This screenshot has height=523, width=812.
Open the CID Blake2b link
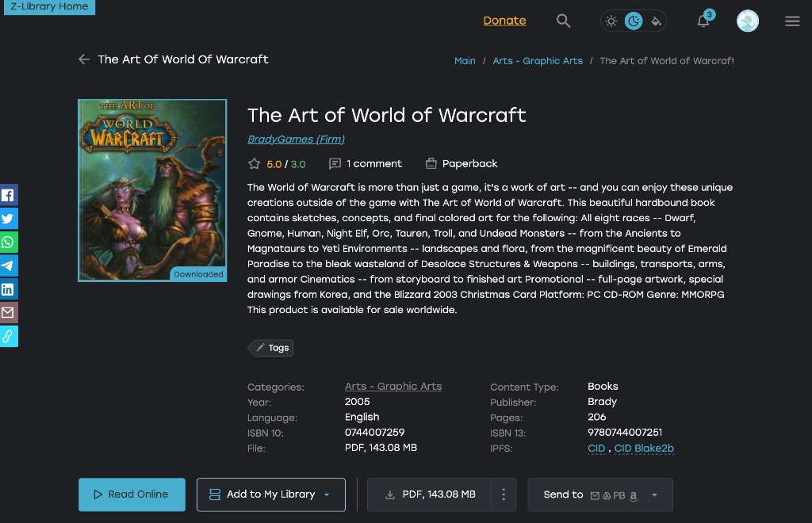[644, 449]
